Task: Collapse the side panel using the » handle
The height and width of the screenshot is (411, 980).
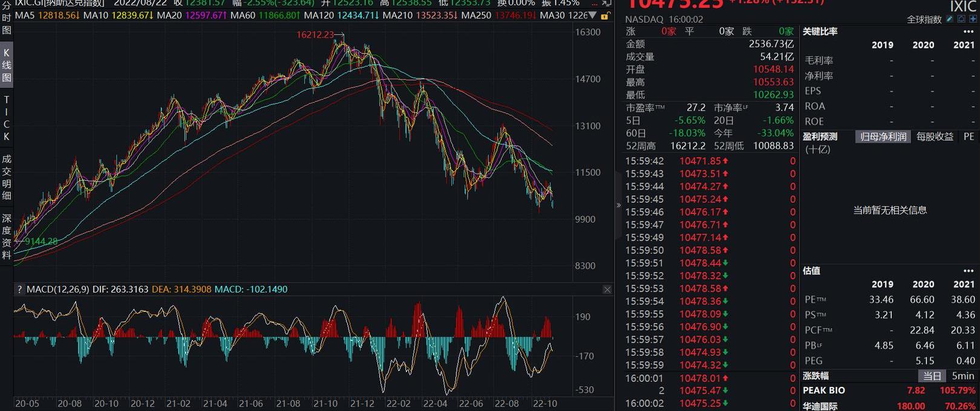Action: pyautogui.click(x=618, y=205)
